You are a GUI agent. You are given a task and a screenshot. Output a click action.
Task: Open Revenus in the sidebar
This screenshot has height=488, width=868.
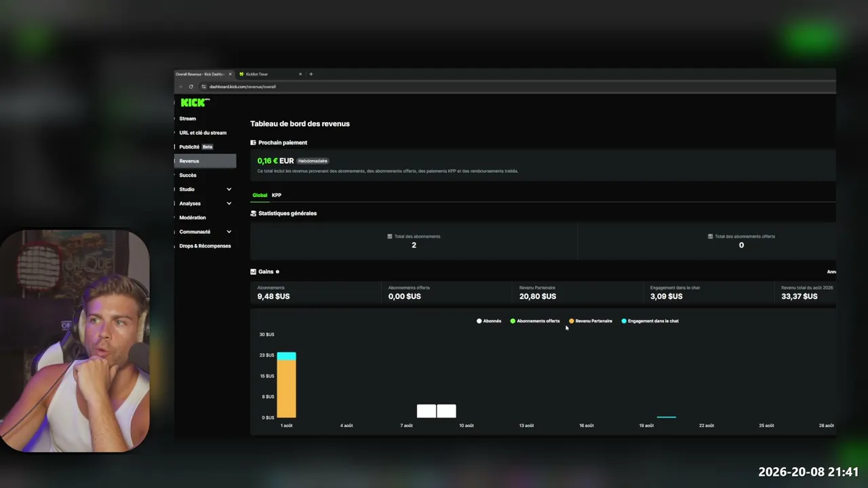pos(205,161)
